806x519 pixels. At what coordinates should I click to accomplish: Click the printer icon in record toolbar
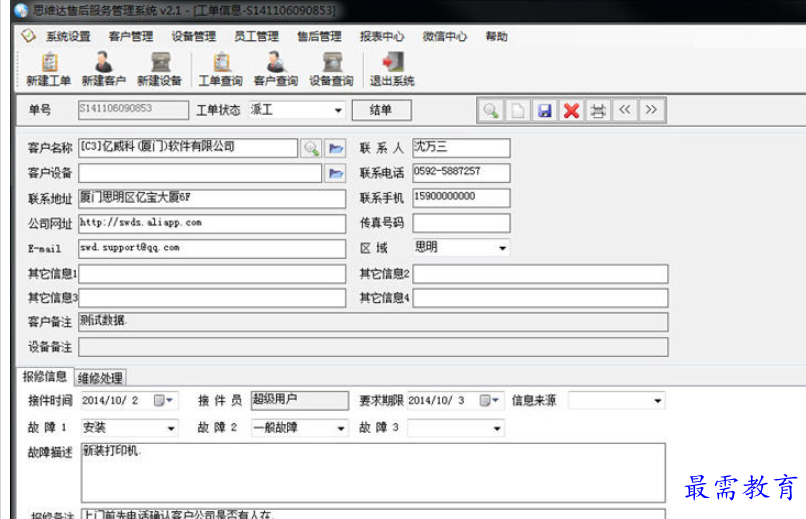coord(598,110)
